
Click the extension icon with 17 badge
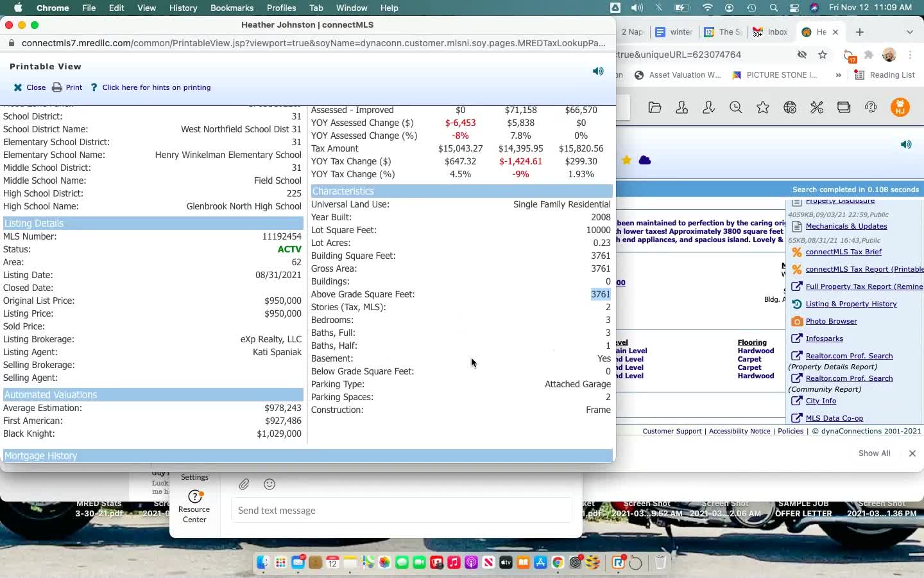[850, 56]
